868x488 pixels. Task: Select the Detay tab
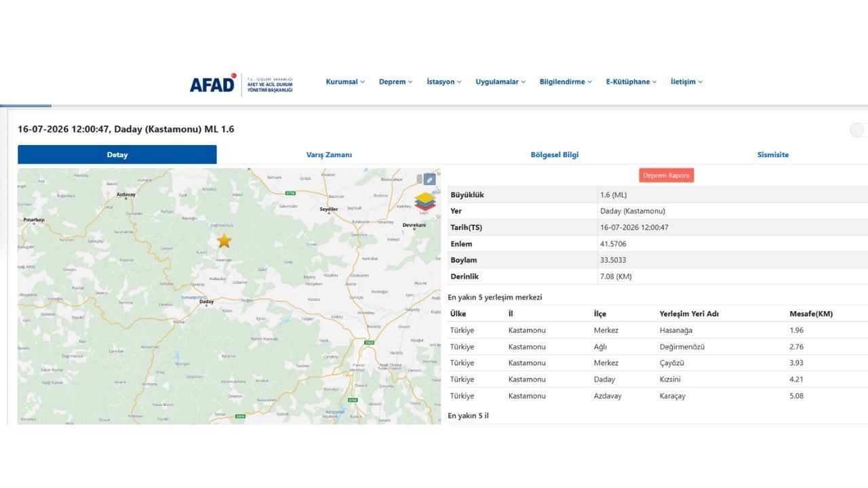point(117,155)
